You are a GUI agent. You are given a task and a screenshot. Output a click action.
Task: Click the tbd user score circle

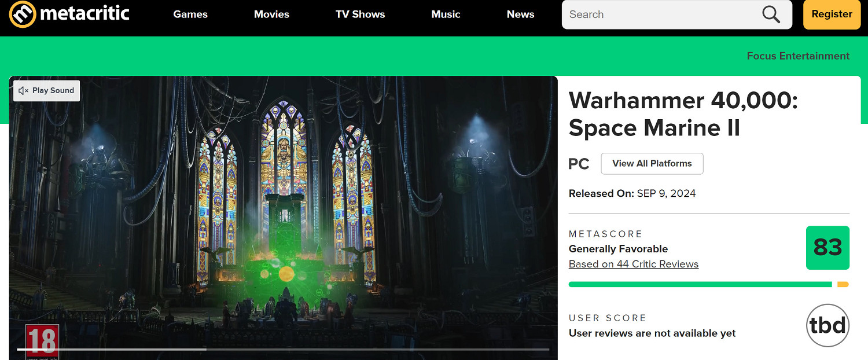[827, 326]
